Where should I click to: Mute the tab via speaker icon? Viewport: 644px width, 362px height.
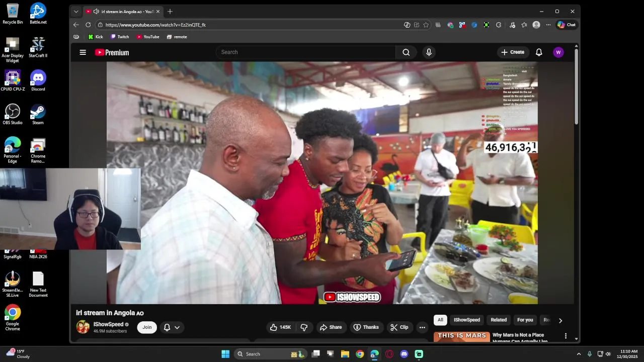(96, 11)
